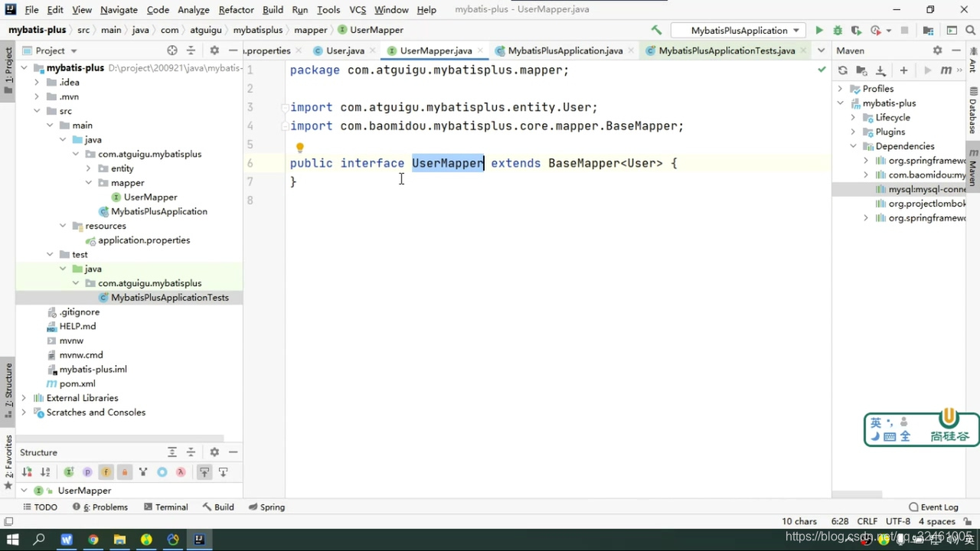Open MybatisPlusApplication run configuration dropdown
980x551 pixels.
(737, 31)
